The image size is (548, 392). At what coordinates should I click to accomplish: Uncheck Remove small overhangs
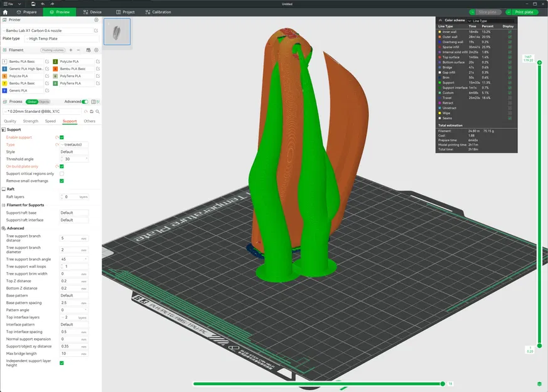pyautogui.click(x=62, y=181)
